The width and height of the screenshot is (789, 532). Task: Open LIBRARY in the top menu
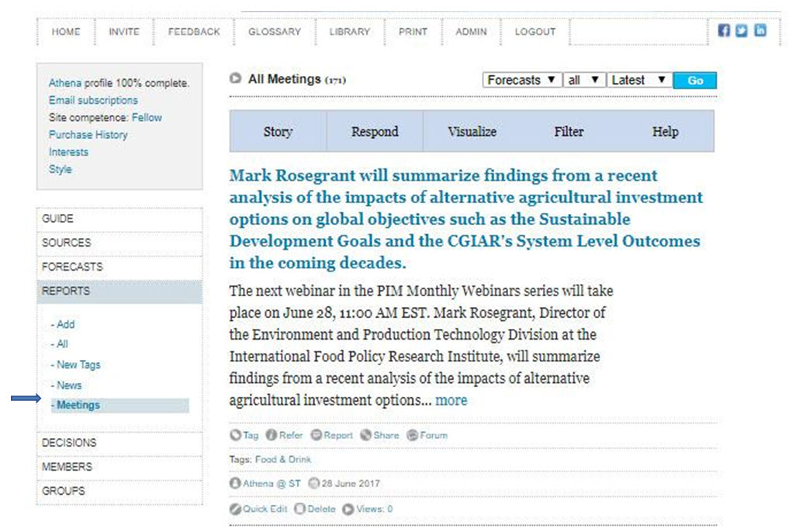[350, 32]
